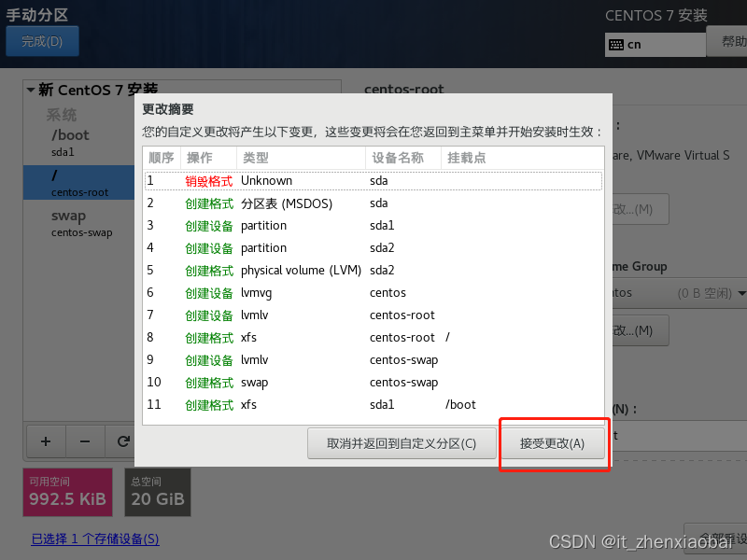
Task: Select row 10 swap centos-swap
Action: click(x=373, y=383)
